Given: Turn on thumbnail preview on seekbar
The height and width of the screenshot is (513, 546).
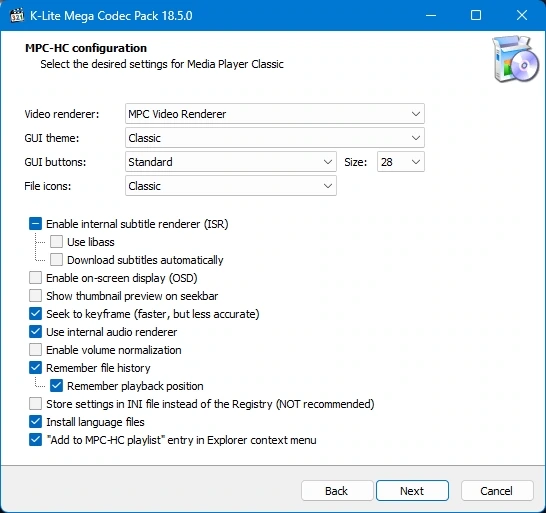Looking at the screenshot, I should (x=36, y=296).
